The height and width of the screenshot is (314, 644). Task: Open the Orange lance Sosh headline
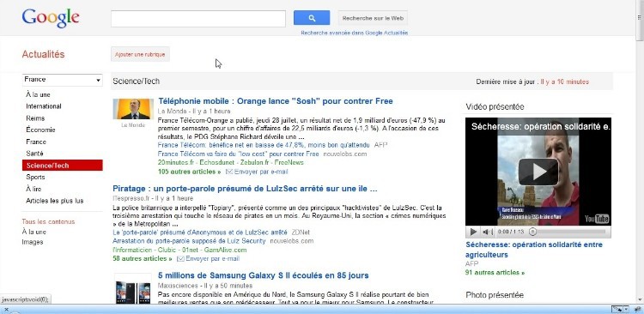pyautogui.click(x=276, y=101)
